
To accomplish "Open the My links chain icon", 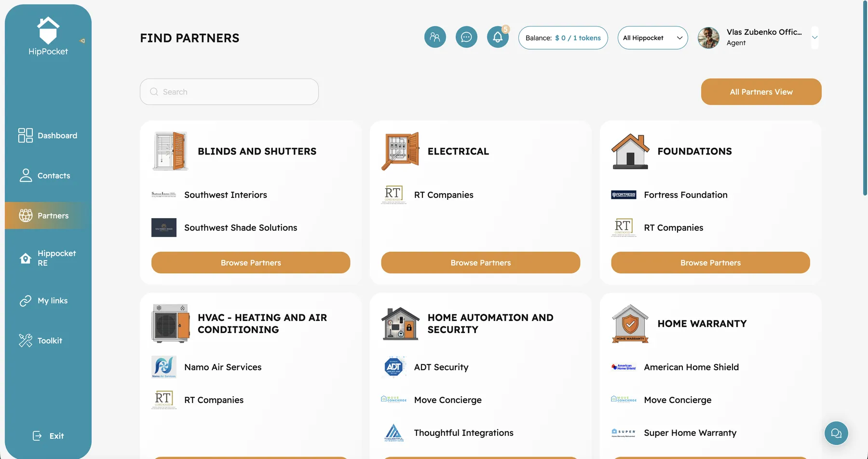I will [26, 301].
